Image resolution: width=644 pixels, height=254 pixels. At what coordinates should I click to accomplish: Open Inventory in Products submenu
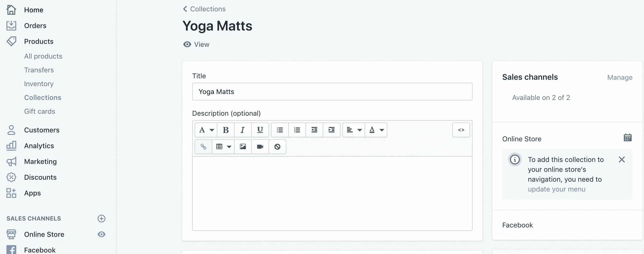39,84
